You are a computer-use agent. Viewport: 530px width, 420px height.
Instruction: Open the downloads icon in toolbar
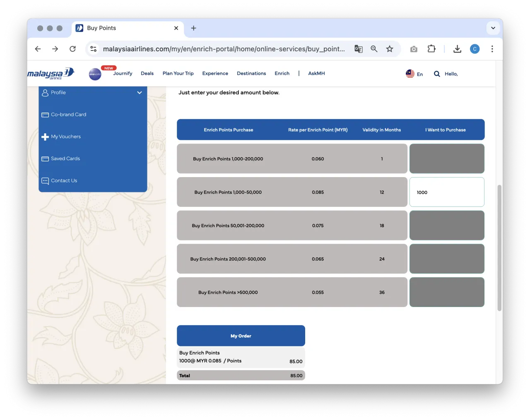coord(457,49)
